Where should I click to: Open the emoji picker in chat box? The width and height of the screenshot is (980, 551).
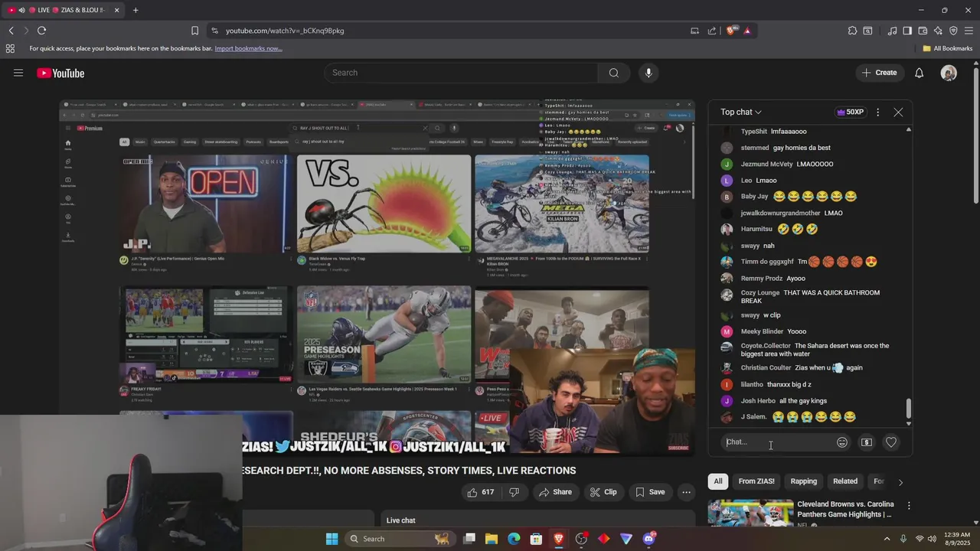click(842, 442)
